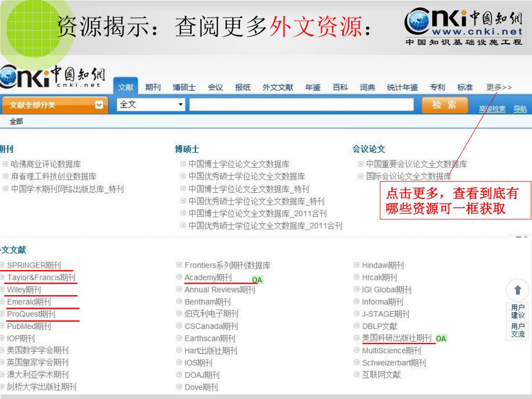Open 美国数学学会期刊 link
The height and width of the screenshot is (399, 532).
[37, 350]
